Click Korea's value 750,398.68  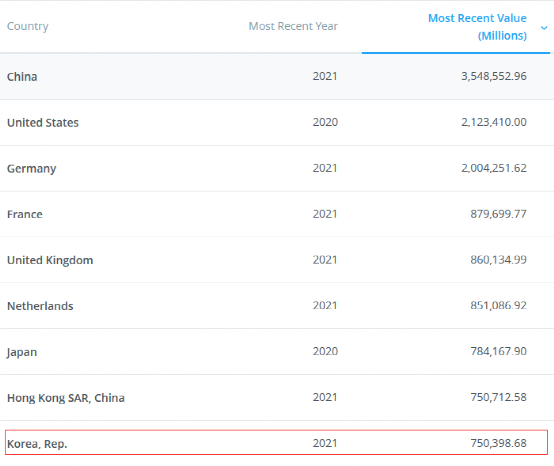498,443
